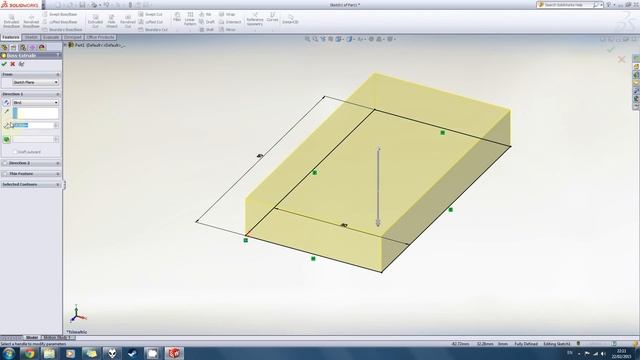
Task: Choose the Swept Cut command
Action: click(150, 14)
